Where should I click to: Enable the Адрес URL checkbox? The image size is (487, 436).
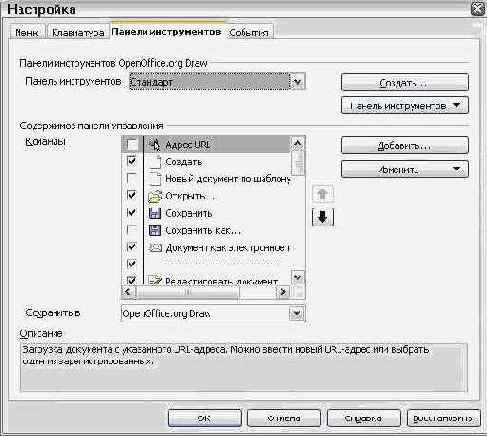(x=132, y=144)
